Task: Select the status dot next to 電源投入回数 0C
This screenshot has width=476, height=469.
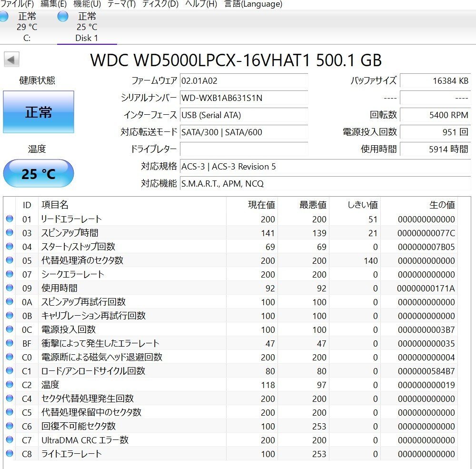Action: pos(10,329)
